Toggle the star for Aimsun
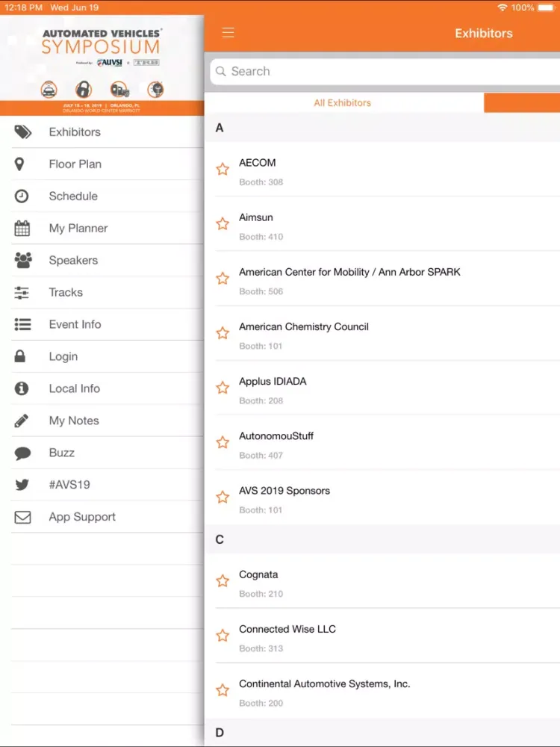This screenshot has height=747, width=560. click(223, 224)
